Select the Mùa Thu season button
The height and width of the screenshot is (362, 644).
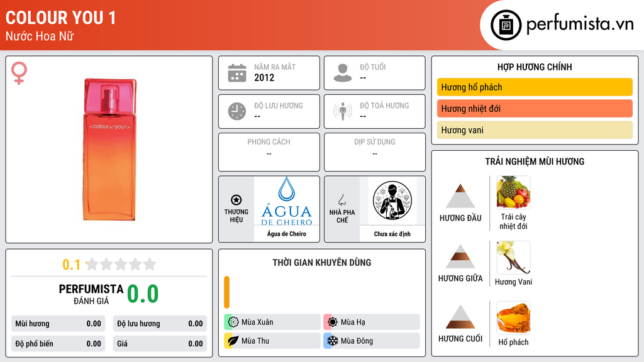click(272, 341)
